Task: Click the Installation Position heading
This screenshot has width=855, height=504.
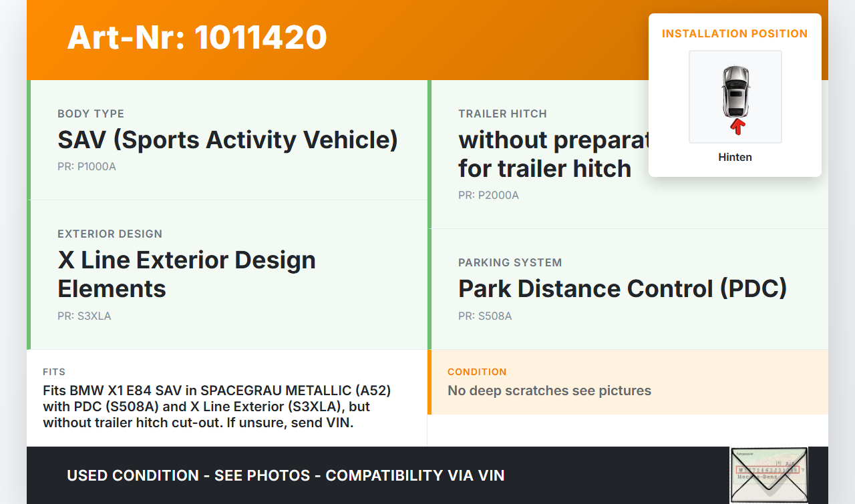Action: click(734, 33)
